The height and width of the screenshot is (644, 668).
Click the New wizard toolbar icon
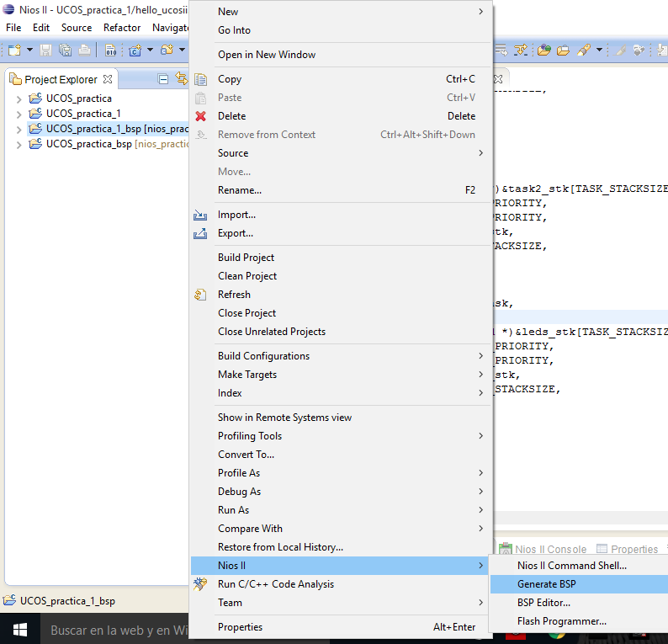14,51
